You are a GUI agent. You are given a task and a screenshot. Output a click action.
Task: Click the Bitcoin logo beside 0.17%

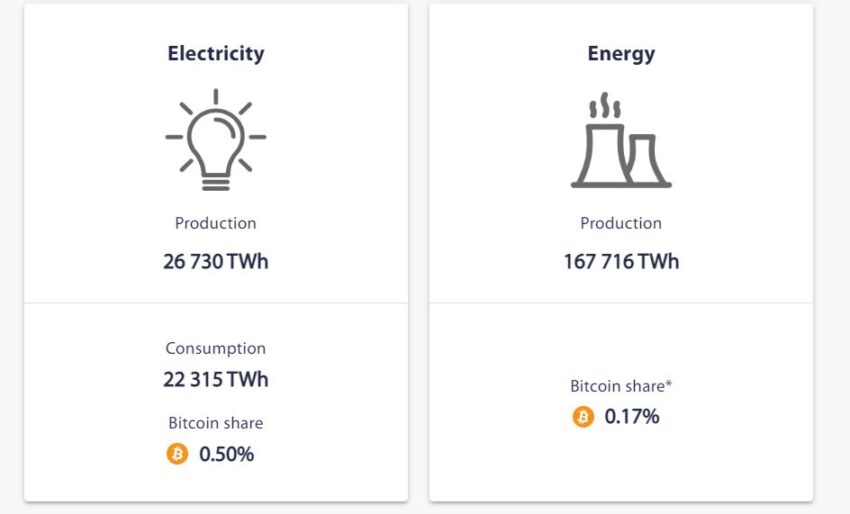click(x=583, y=416)
